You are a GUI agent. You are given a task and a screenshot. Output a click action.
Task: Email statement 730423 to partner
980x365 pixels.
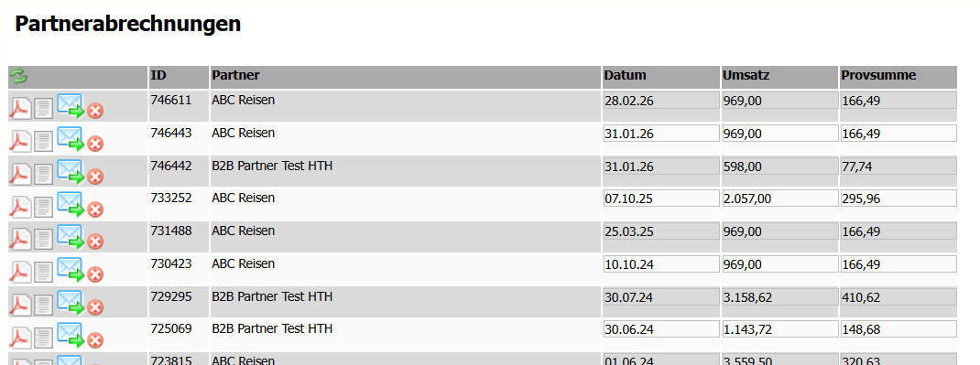coord(71,269)
